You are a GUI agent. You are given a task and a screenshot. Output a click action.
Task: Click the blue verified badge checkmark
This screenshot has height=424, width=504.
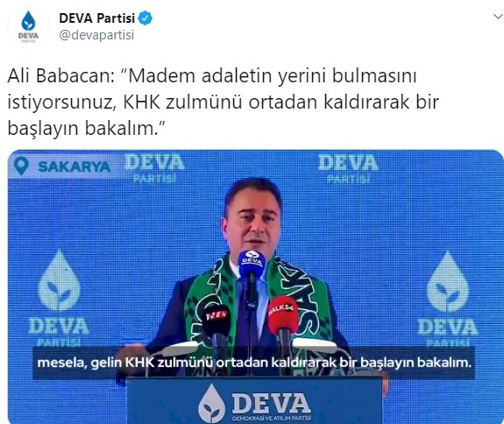145,18
